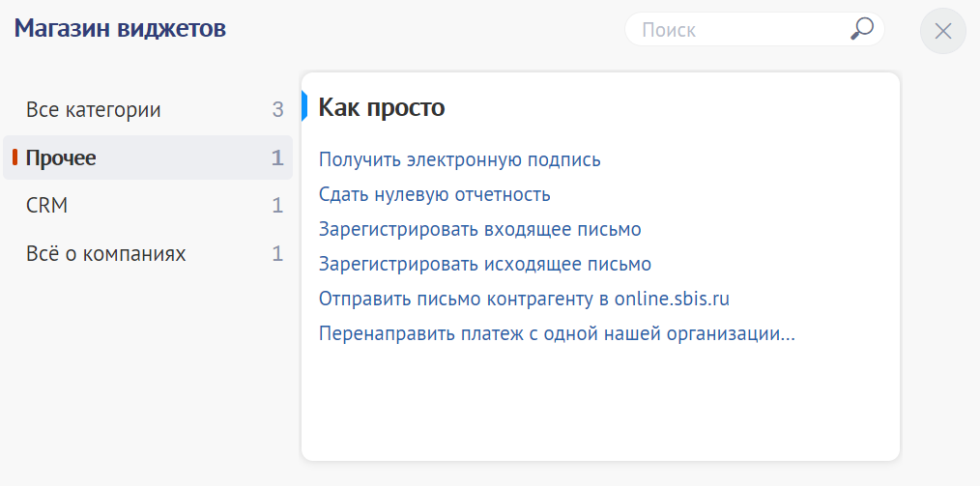Viewport: 980px width, 486px height.
Task: Select the Все категории category
Action: pyautogui.click(x=148, y=110)
